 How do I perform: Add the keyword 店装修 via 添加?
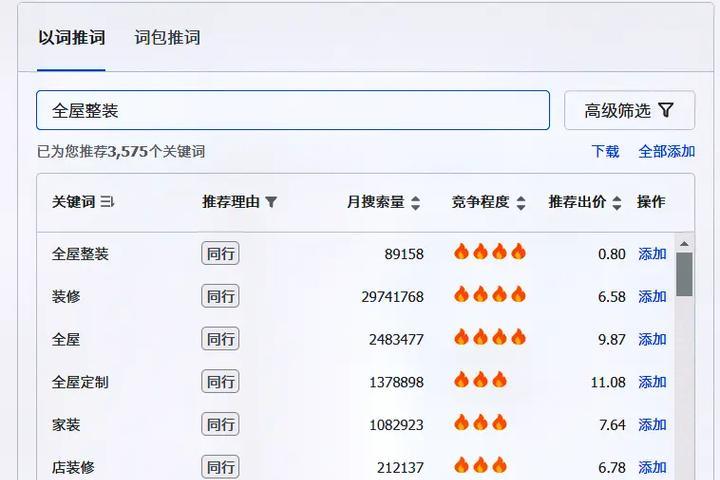652,467
